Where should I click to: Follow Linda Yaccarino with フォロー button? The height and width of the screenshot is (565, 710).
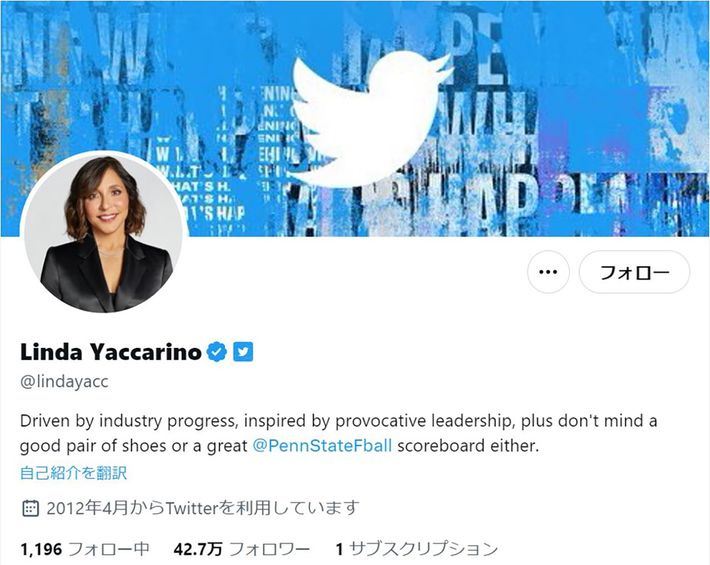coord(634,272)
